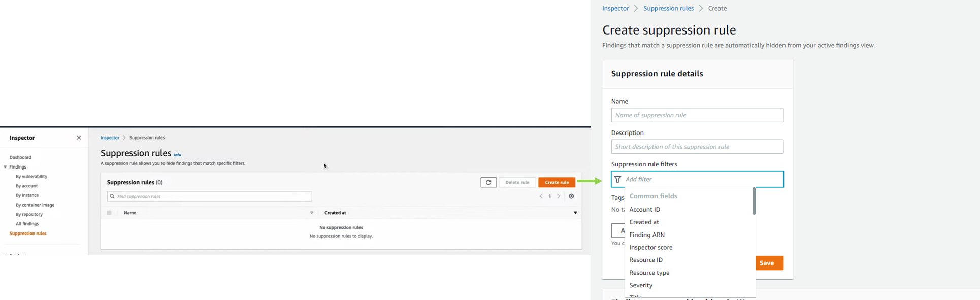Sort by Name column arrow
Viewport: 980px width, 300px height.
coord(312,213)
